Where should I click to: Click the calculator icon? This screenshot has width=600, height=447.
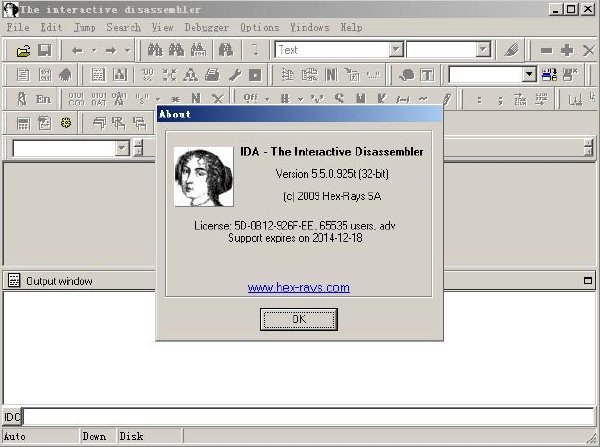coord(23,123)
